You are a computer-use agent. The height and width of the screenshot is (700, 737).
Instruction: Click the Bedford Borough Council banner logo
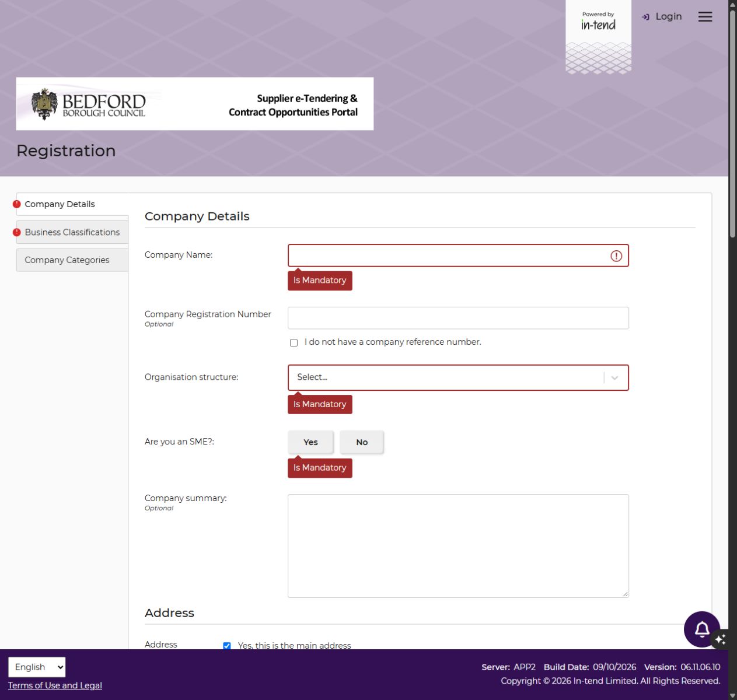click(x=195, y=104)
